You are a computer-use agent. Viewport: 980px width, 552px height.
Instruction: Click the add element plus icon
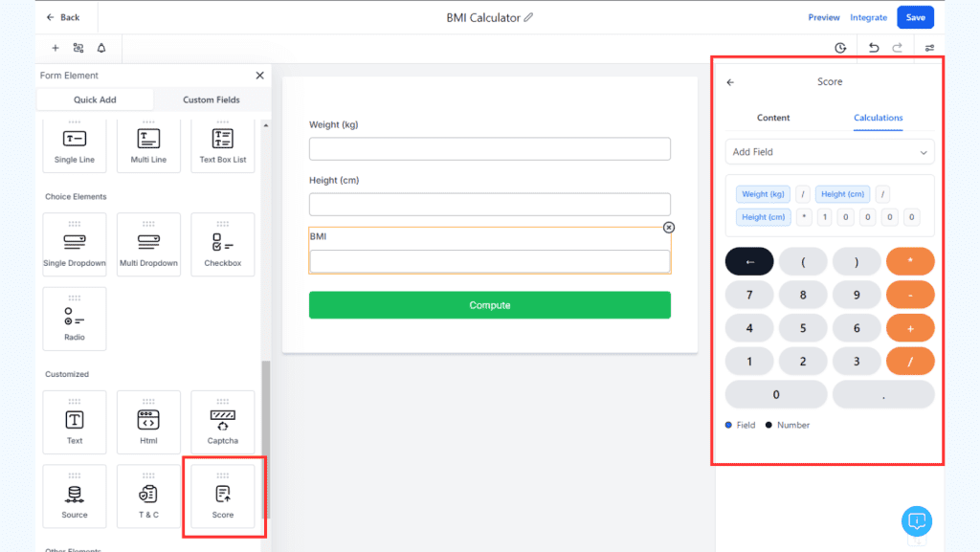click(55, 47)
